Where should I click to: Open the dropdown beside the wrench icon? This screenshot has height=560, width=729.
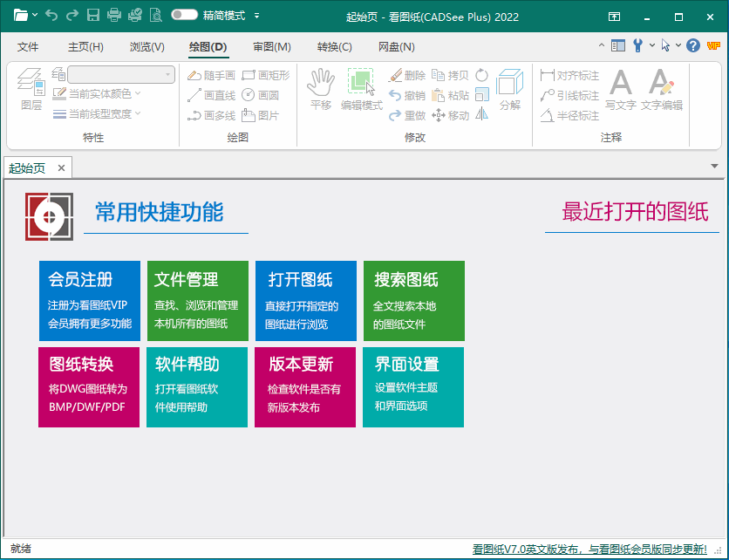(x=651, y=45)
